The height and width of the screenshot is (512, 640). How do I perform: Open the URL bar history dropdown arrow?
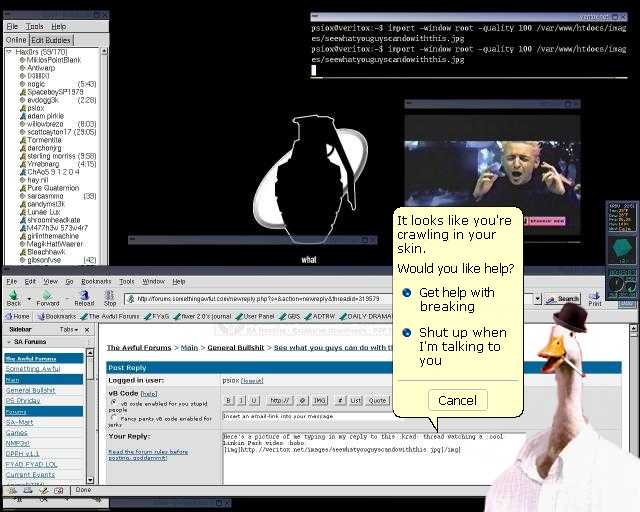[x=538, y=299]
